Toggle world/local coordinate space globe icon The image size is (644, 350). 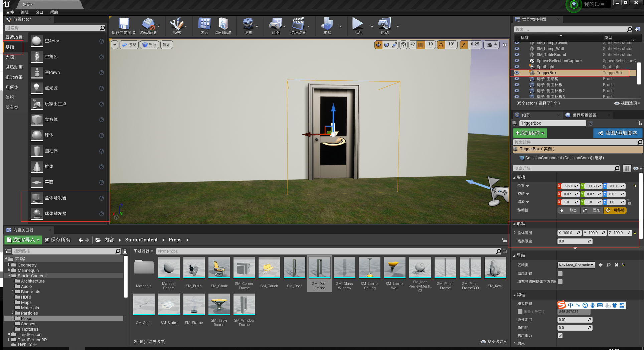point(404,44)
